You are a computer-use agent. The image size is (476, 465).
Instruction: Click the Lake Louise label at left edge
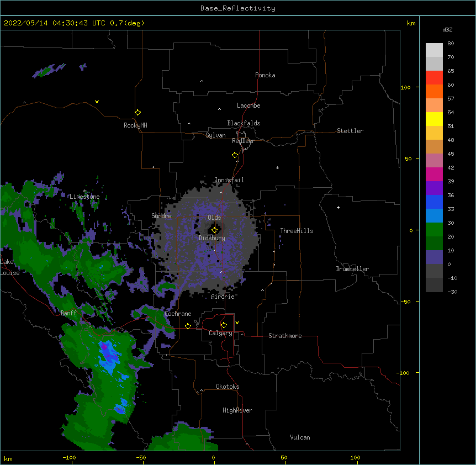(10, 267)
